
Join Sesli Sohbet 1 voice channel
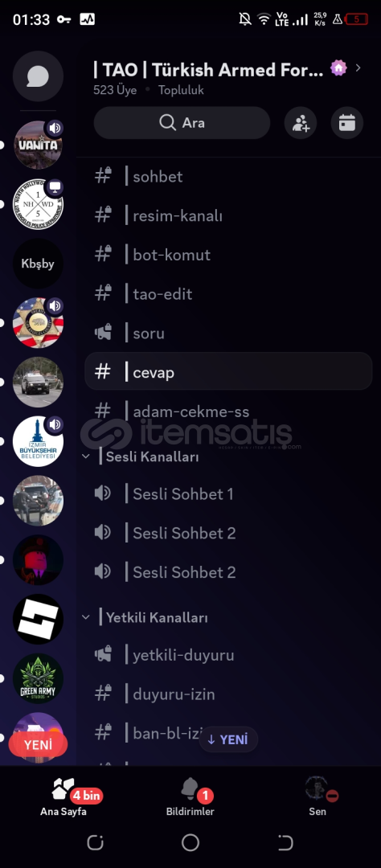click(228, 493)
